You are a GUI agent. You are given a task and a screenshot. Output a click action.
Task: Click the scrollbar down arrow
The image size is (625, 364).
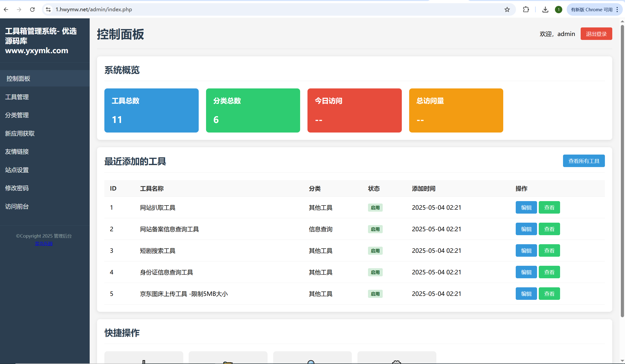622,361
